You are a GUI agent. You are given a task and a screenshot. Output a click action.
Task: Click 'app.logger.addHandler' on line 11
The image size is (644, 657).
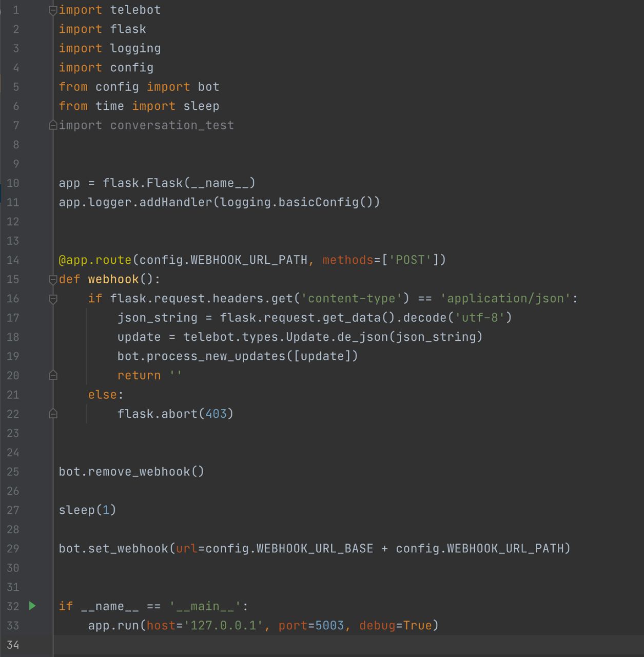pos(135,202)
